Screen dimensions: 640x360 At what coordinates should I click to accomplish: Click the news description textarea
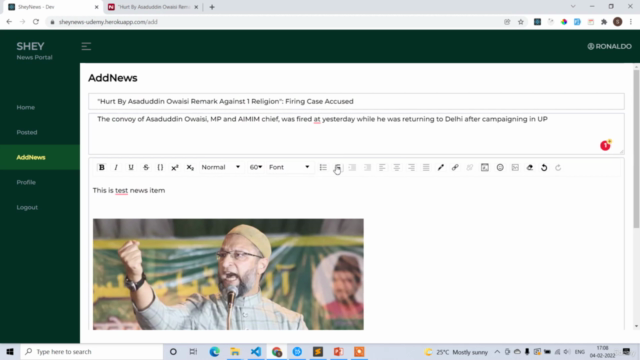click(x=356, y=134)
